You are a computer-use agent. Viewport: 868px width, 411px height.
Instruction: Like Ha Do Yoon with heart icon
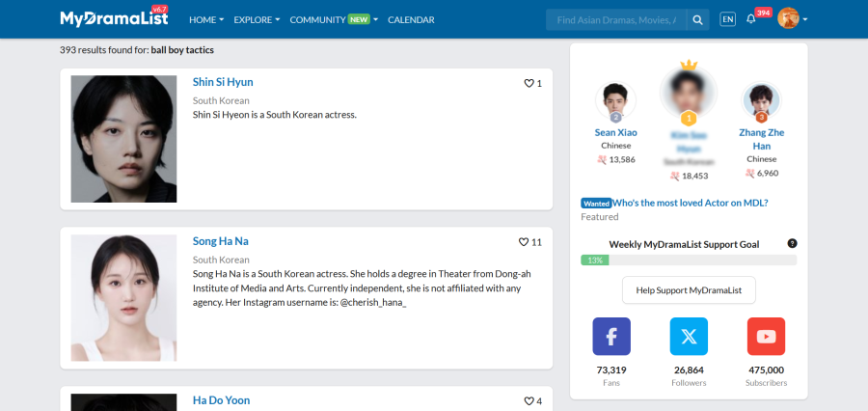(529, 401)
